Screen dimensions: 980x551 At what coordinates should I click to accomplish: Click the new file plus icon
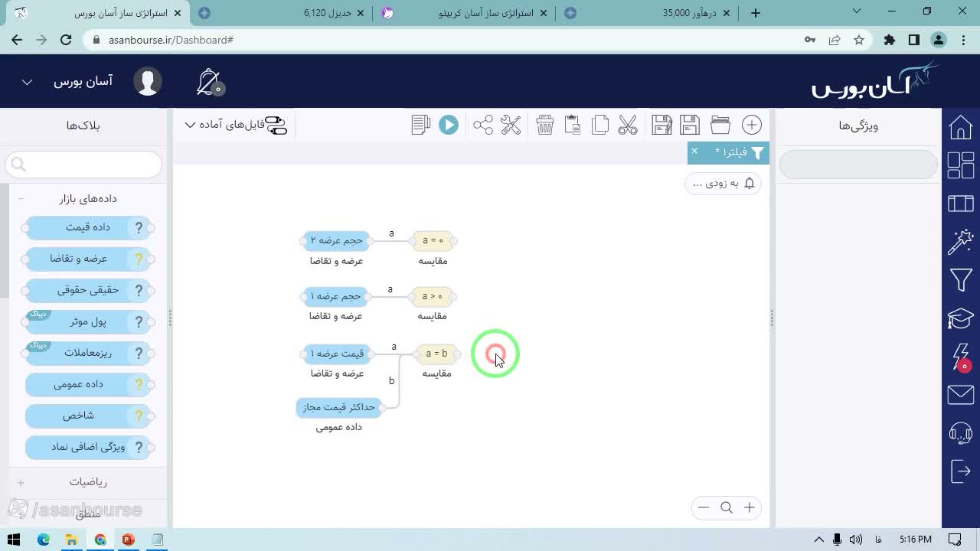click(752, 125)
